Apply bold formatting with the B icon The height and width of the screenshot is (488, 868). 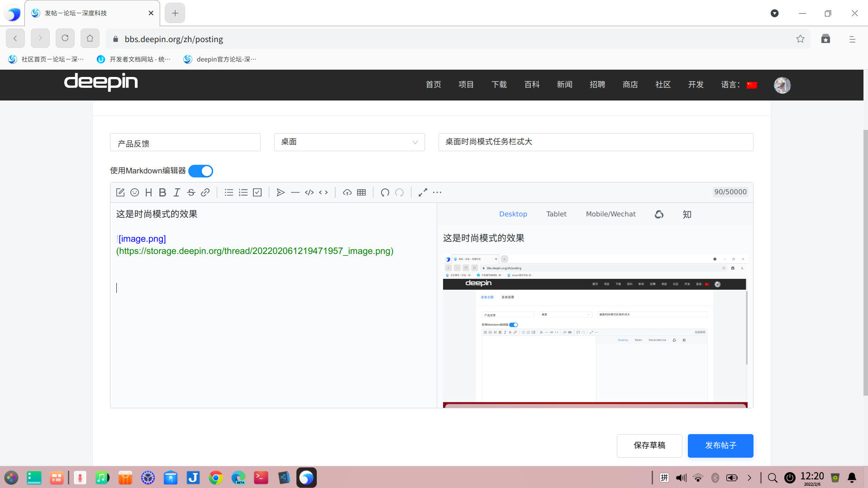pyautogui.click(x=162, y=192)
